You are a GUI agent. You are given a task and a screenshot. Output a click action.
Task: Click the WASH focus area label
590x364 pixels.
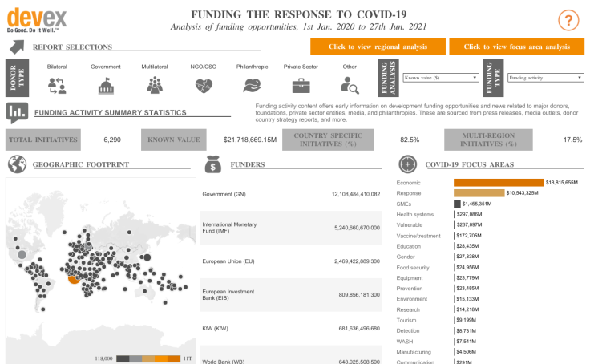(405, 342)
